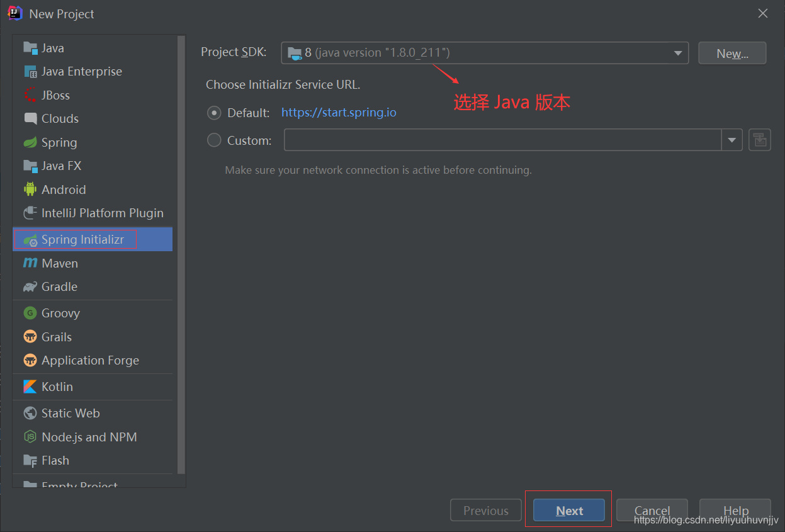This screenshot has height=532, width=785.
Task: Select Android project type
Action: 93,190
